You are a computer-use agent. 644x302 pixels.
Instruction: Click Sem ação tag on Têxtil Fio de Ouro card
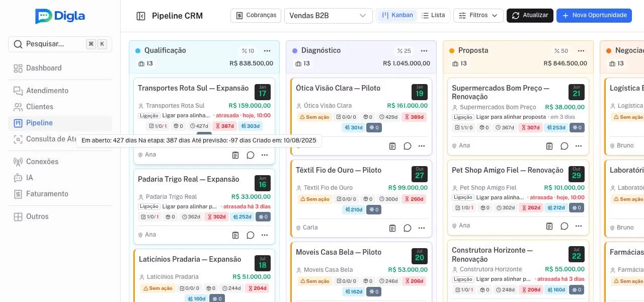tap(314, 199)
